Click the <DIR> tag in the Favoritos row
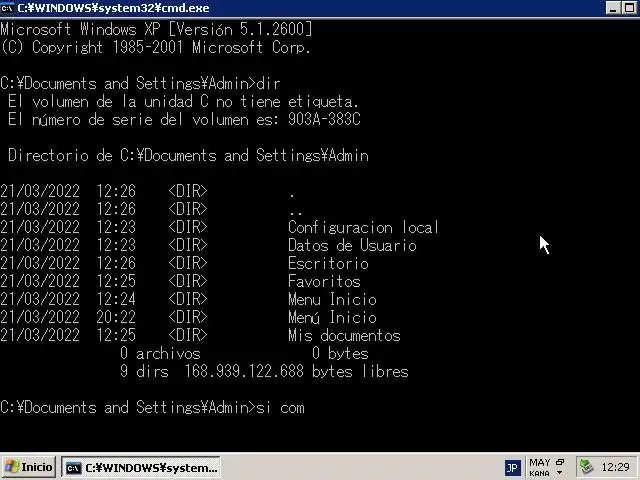This screenshot has width=640, height=480. (188, 281)
